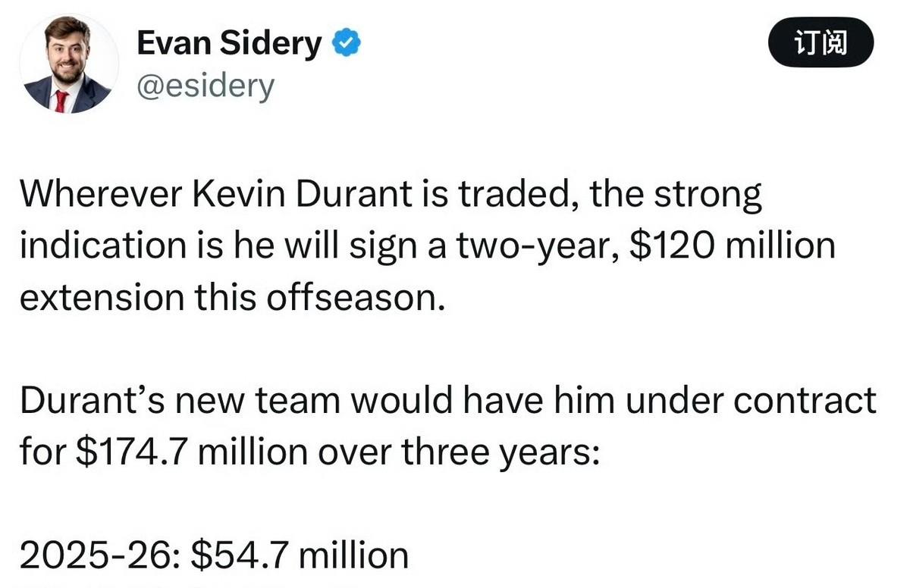
Task: Tap the 订阅 subscribe button
Action: pyautogui.click(x=821, y=45)
